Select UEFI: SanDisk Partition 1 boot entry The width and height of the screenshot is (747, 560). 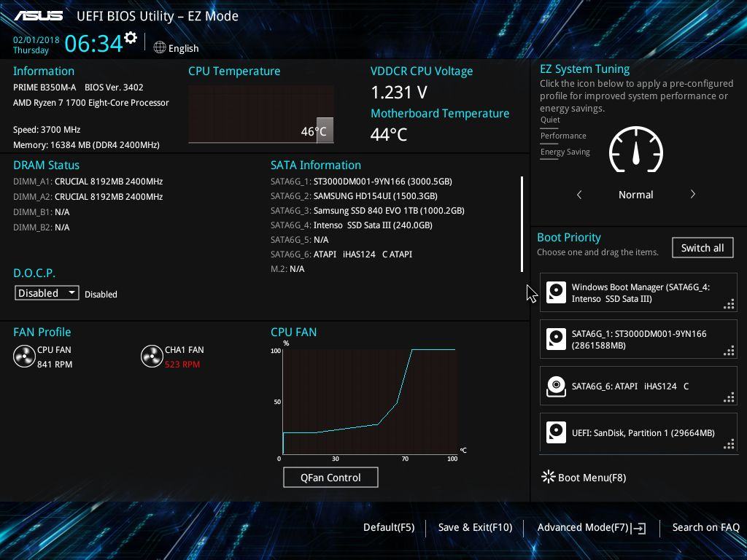[x=638, y=433]
